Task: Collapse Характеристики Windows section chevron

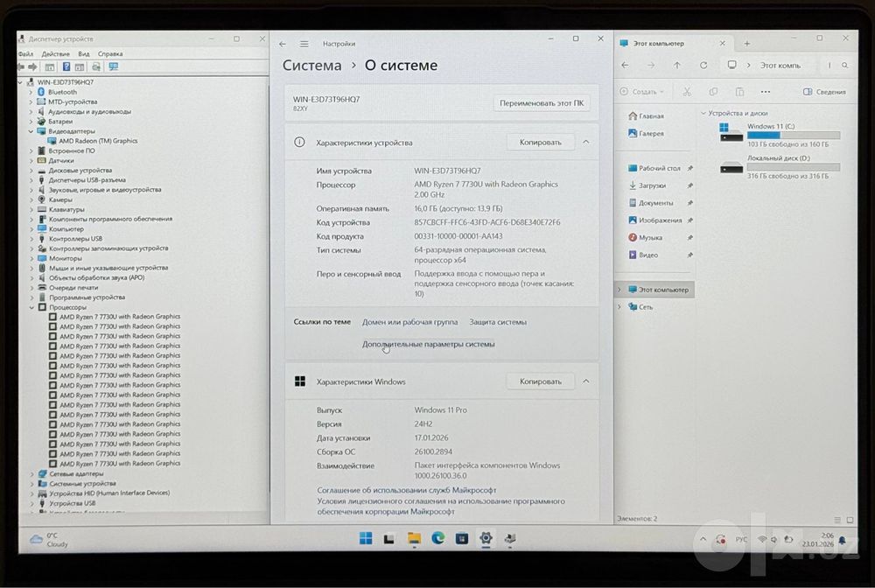Action: [x=586, y=381]
